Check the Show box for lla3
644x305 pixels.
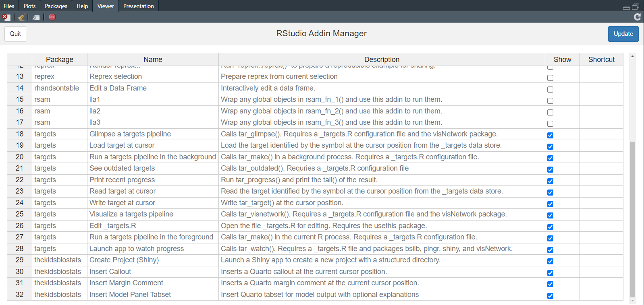[x=550, y=124]
